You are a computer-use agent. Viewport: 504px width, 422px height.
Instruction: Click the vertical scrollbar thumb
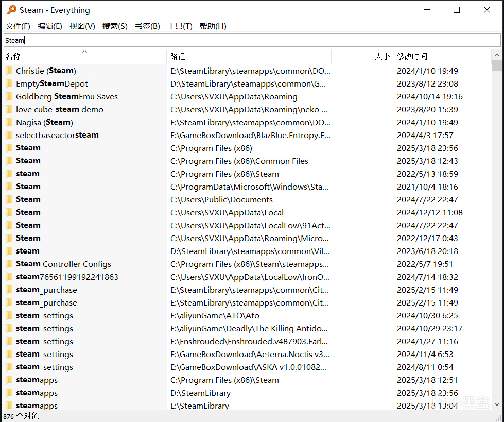(x=497, y=65)
